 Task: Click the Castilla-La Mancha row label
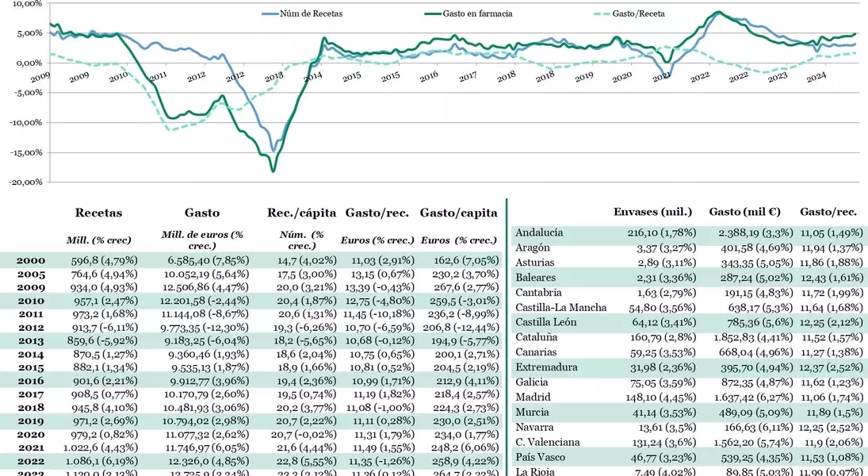click(560, 307)
